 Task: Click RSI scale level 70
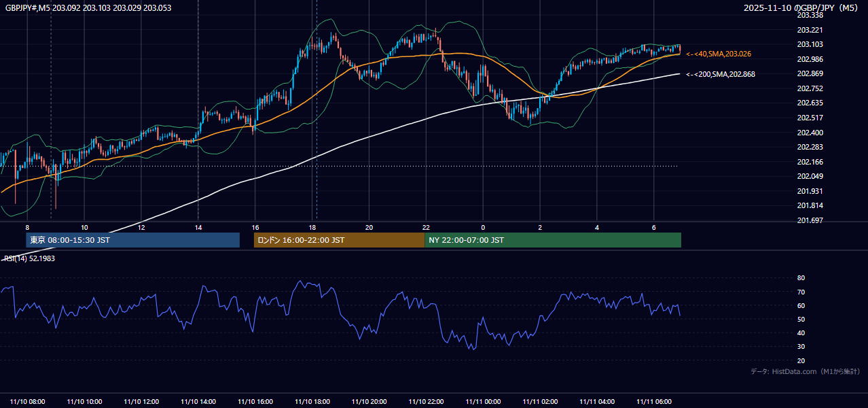coord(801,292)
